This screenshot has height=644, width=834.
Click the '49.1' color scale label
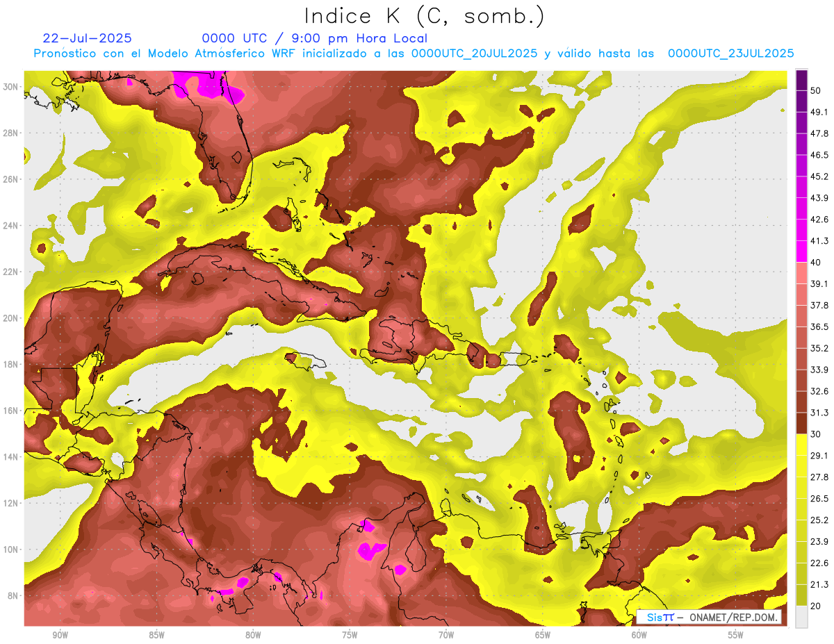819,111
